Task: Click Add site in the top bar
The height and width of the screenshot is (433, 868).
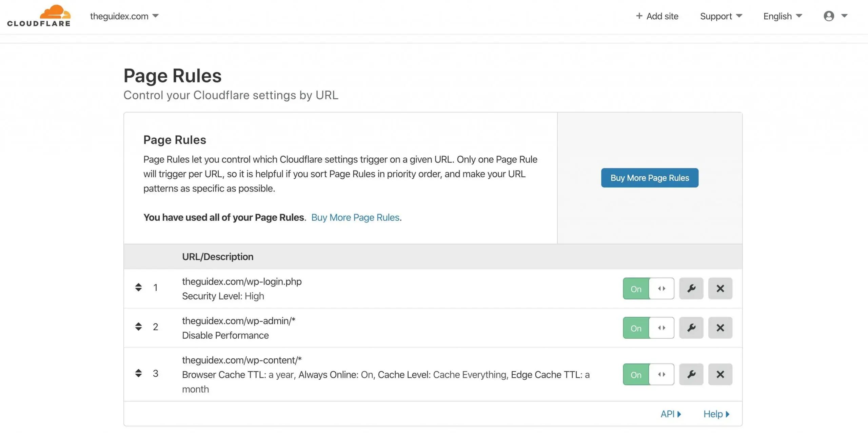Action: pyautogui.click(x=656, y=16)
